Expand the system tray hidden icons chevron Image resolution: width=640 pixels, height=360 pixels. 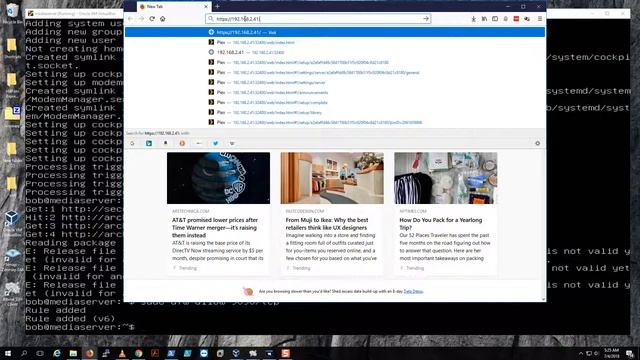point(580,353)
